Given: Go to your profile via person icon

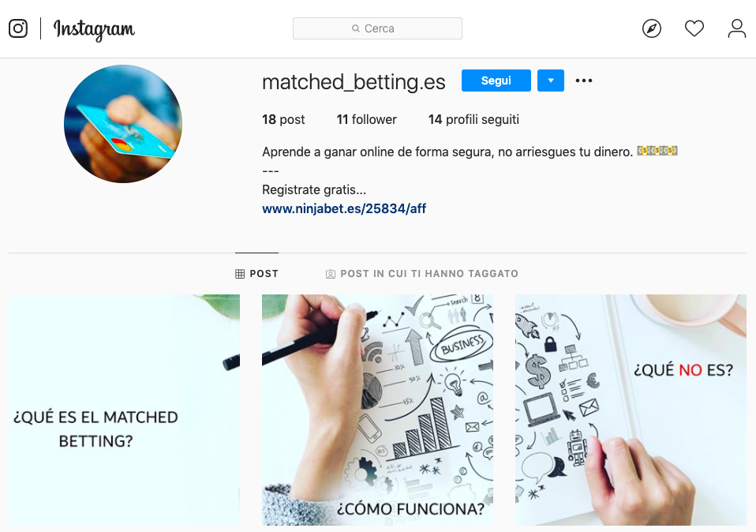Looking at the screenshot, I should coord(737,28).
